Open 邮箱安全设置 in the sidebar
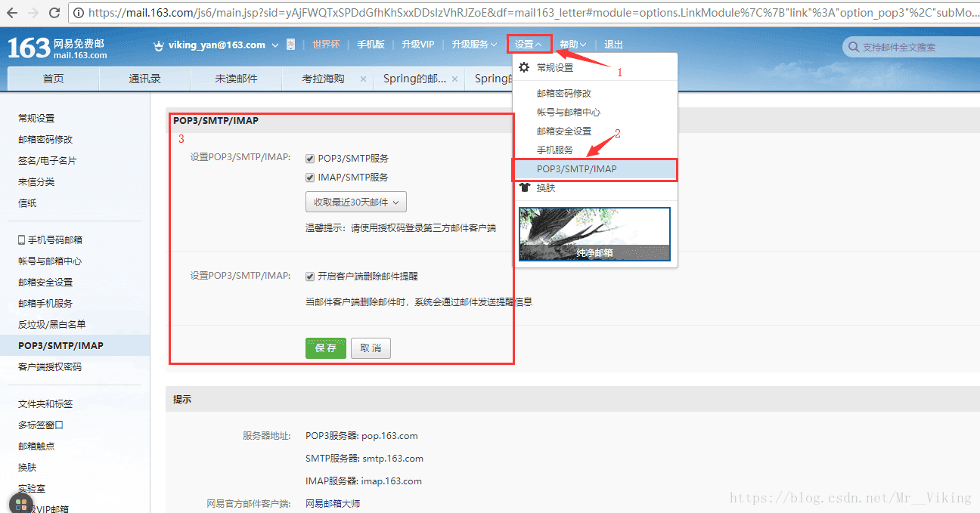Image resolution: width=980 pixels, height=513 pixels. 45,283
